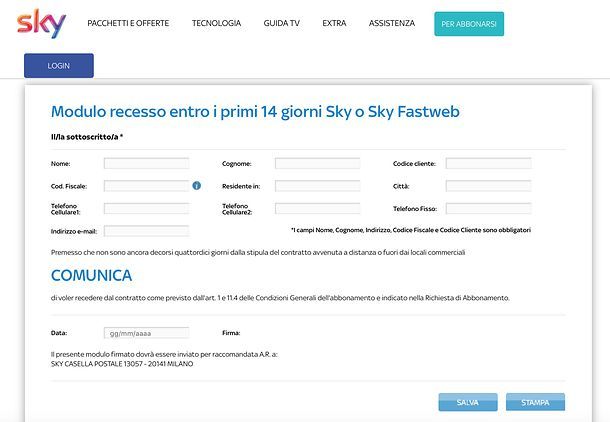Click the Città input field
The height and width of the screenshot is (422, 610).
click(x=488, y=186)
